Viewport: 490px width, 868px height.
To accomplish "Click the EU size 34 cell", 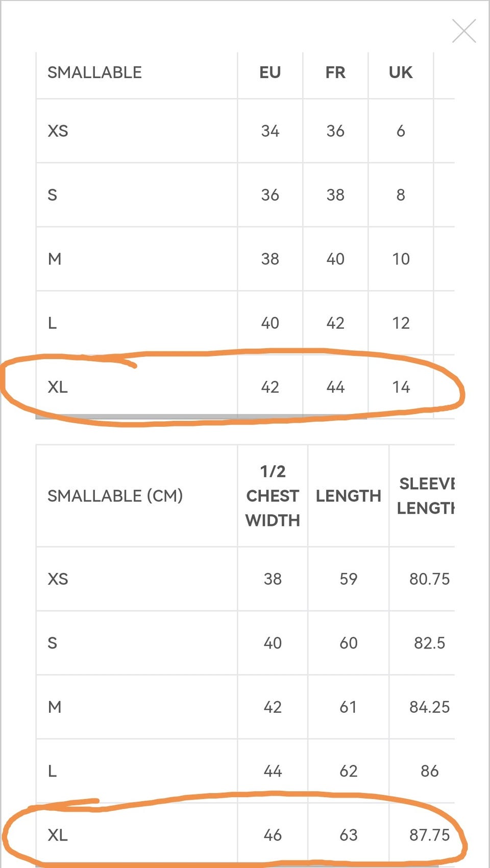I will (270, 131).
